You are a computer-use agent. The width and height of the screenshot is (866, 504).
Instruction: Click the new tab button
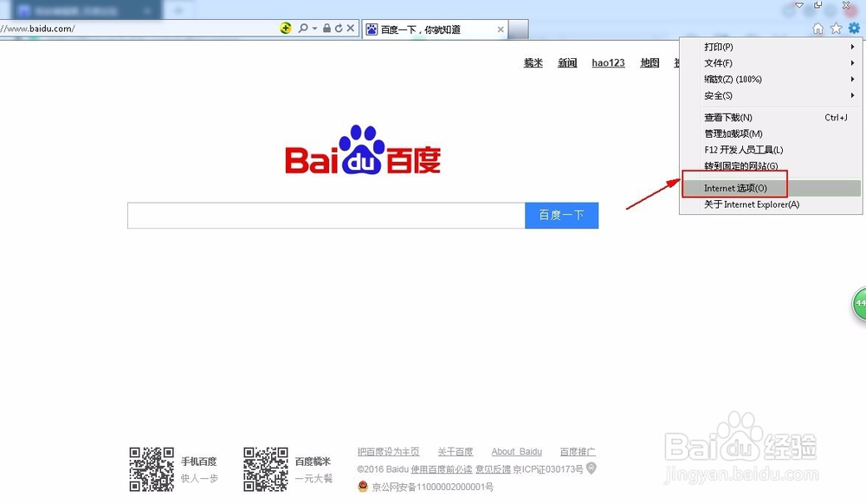tap(518, 29)
